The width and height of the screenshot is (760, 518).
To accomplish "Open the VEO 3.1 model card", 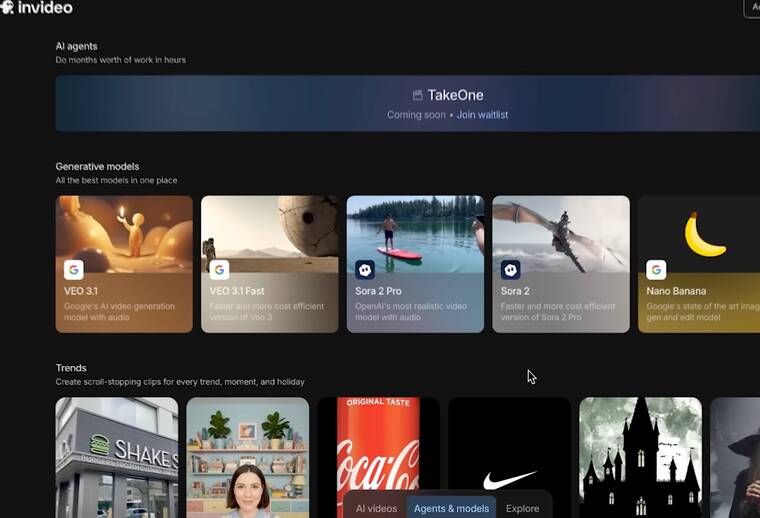I will coord(124,264).
